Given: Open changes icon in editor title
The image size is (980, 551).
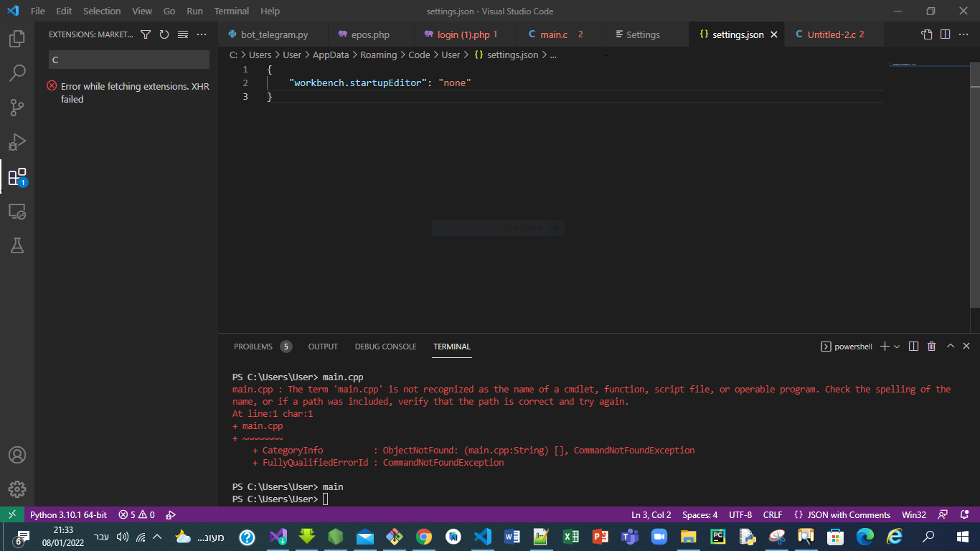Looking at the screenshot, I should point(927,34).
